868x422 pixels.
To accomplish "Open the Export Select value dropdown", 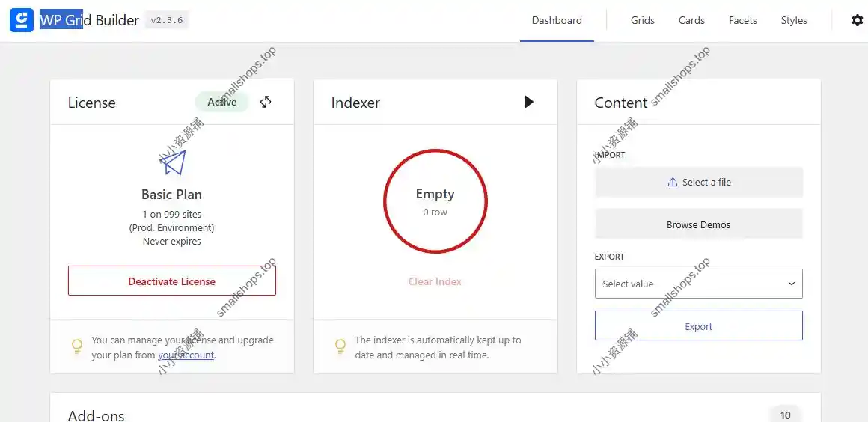I will pos(699,284).
